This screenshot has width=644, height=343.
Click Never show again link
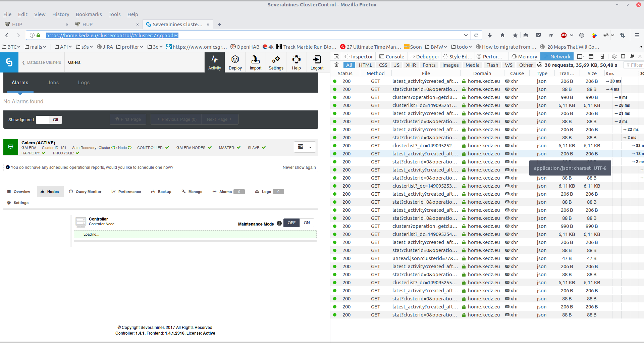[x=299, y=167]
